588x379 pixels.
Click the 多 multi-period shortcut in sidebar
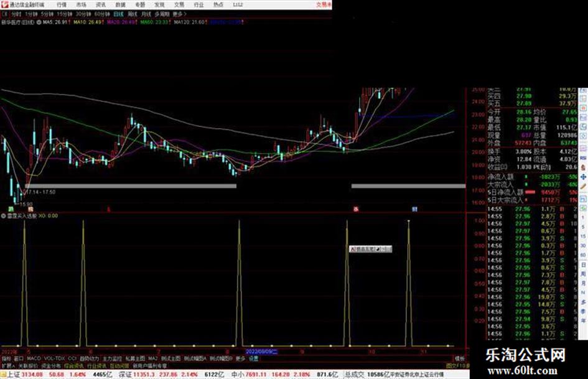click(x=583, y=302)
